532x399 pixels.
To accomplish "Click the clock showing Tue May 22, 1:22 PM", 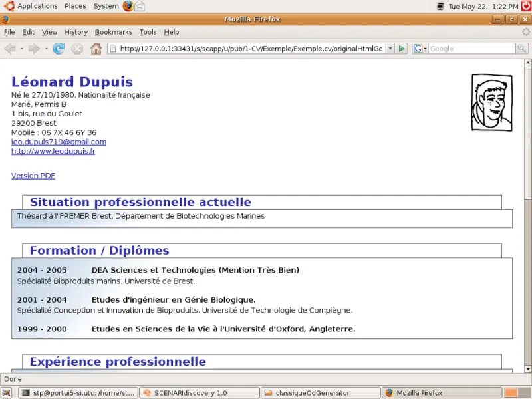I will point(483,6).
